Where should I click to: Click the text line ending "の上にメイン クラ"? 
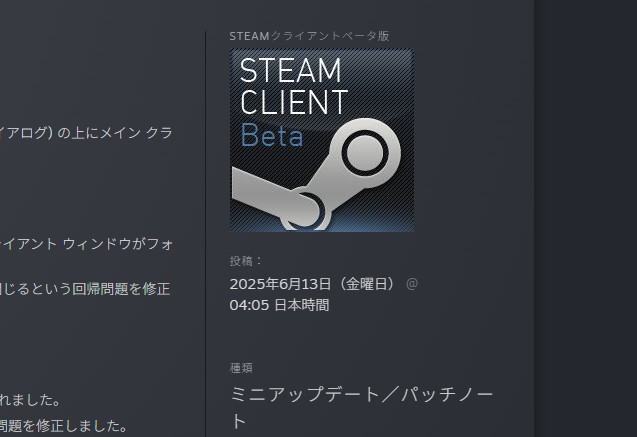pyautogui.click(x=86, y=133)
